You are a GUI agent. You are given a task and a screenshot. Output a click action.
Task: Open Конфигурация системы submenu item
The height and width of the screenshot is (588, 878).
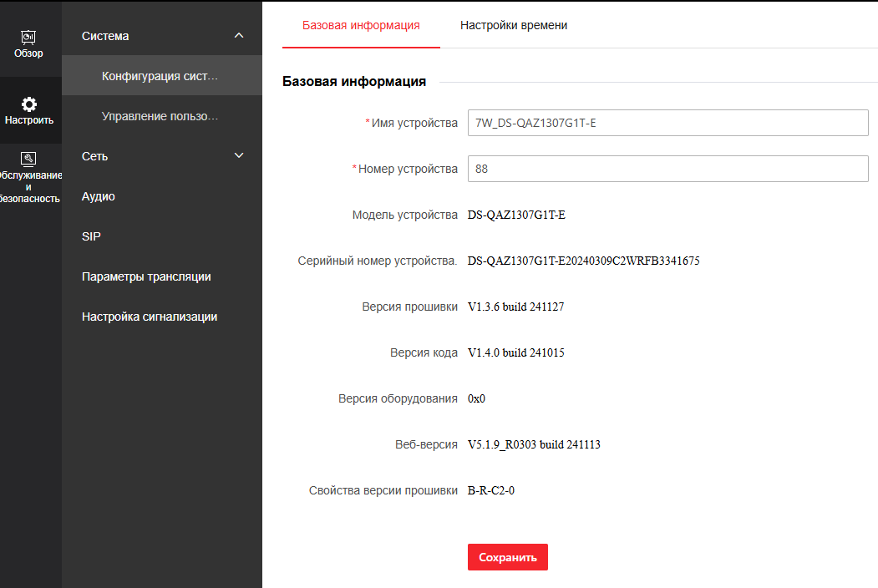(160, 76)
